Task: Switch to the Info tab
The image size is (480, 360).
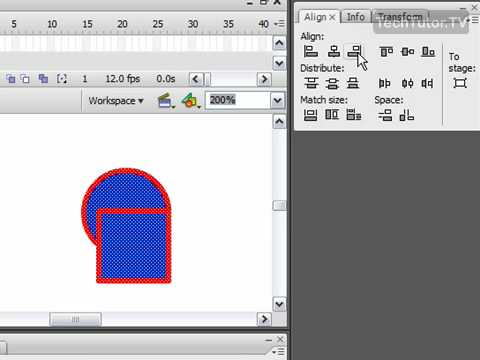Action: click(356, 17)
